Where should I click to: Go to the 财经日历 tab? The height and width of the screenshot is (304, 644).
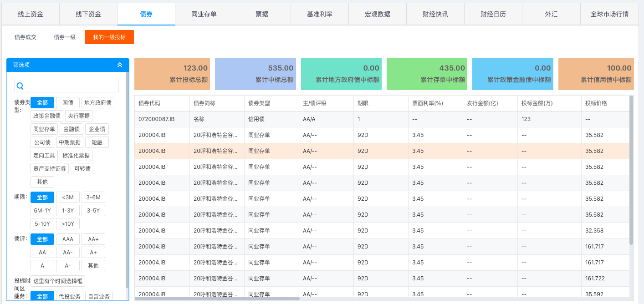coord(493,14)
